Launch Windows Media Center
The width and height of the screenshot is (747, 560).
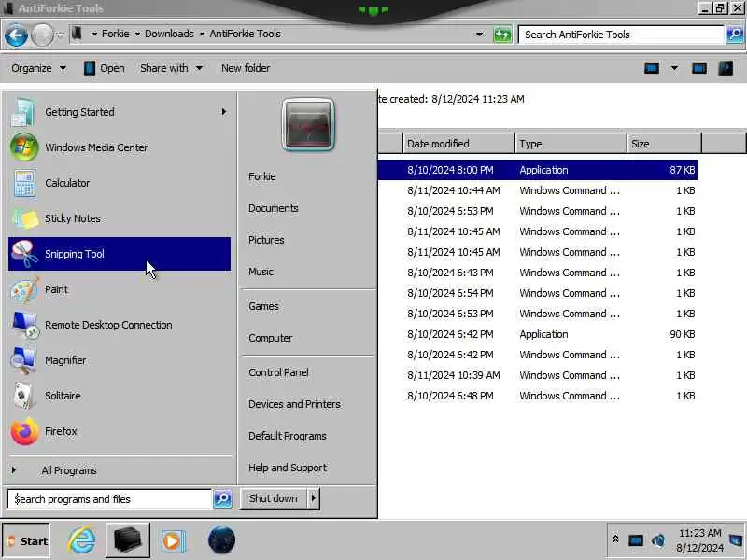point(120,147)
